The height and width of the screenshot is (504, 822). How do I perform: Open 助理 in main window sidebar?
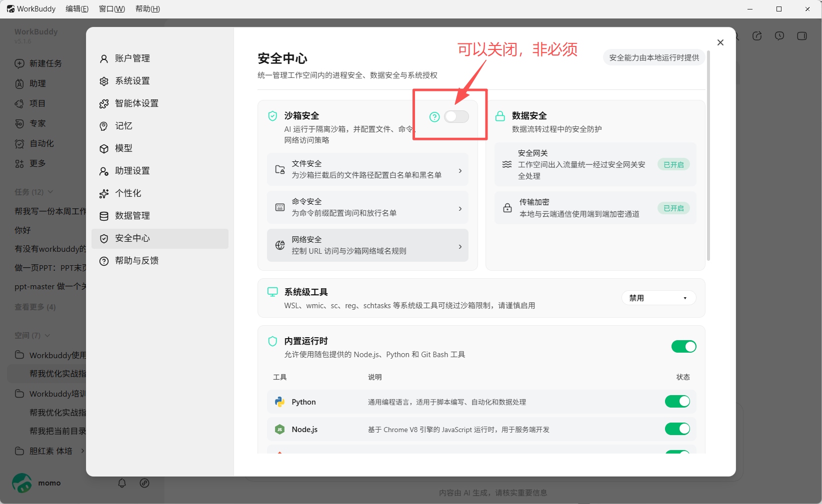click(x=30, y=83)
